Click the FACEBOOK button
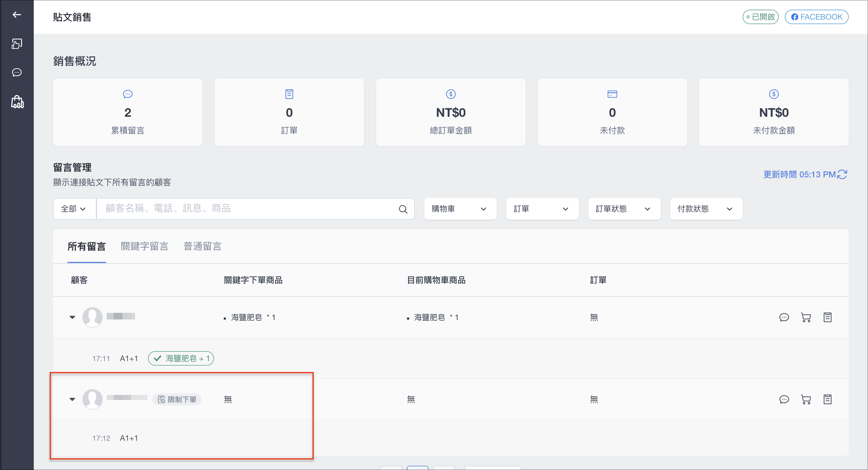The width and height of the screenshot is (868, 470). point(816,17)
